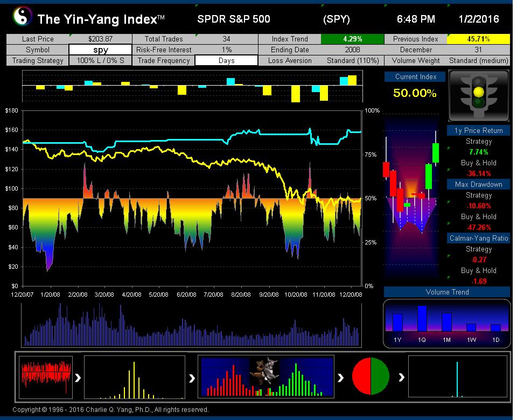The width and height of the screenshot is (517, 420).
Task: Click the Buy & Hold drawdown -47.26%
Action: (478, 227)
